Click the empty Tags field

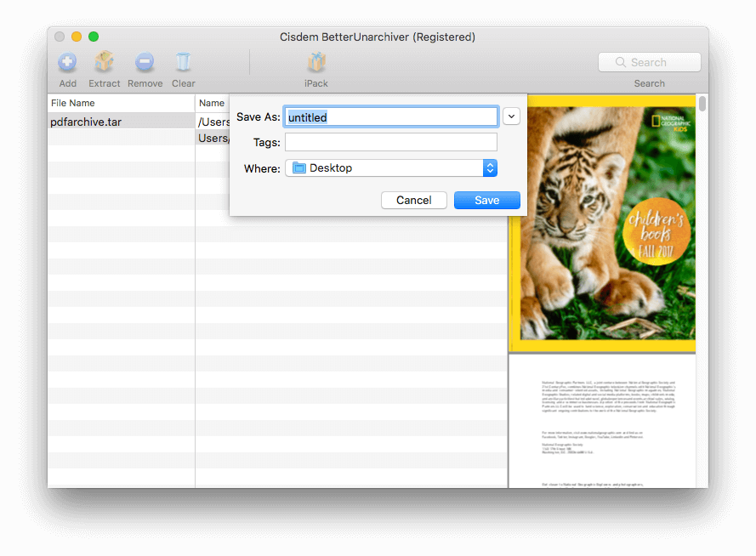click(390, 142)
